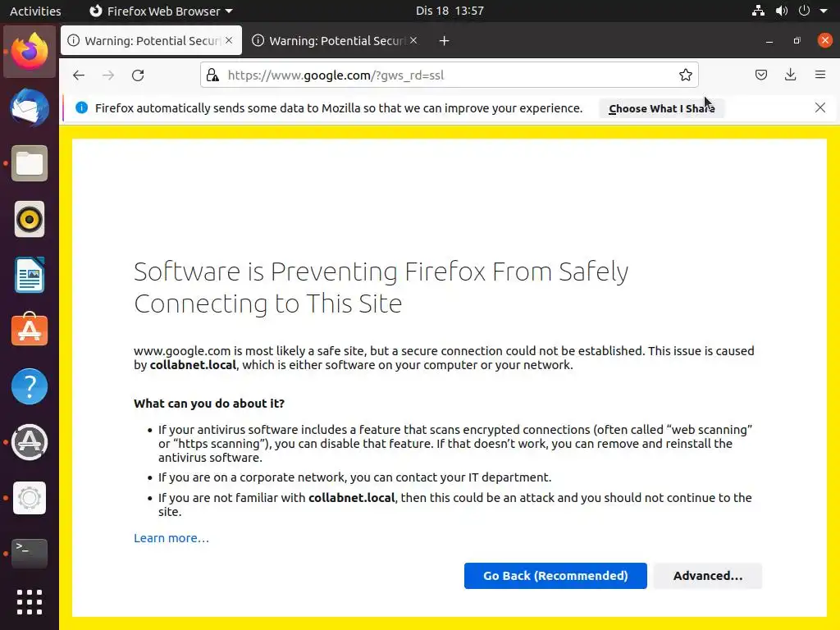Reload the current page

pos(138,75)
